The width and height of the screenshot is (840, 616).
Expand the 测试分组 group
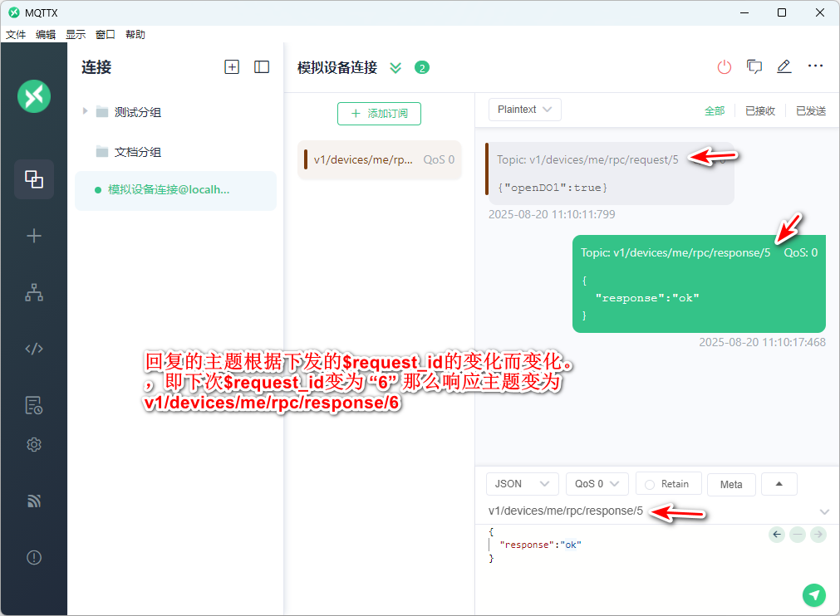click(85, 111)
